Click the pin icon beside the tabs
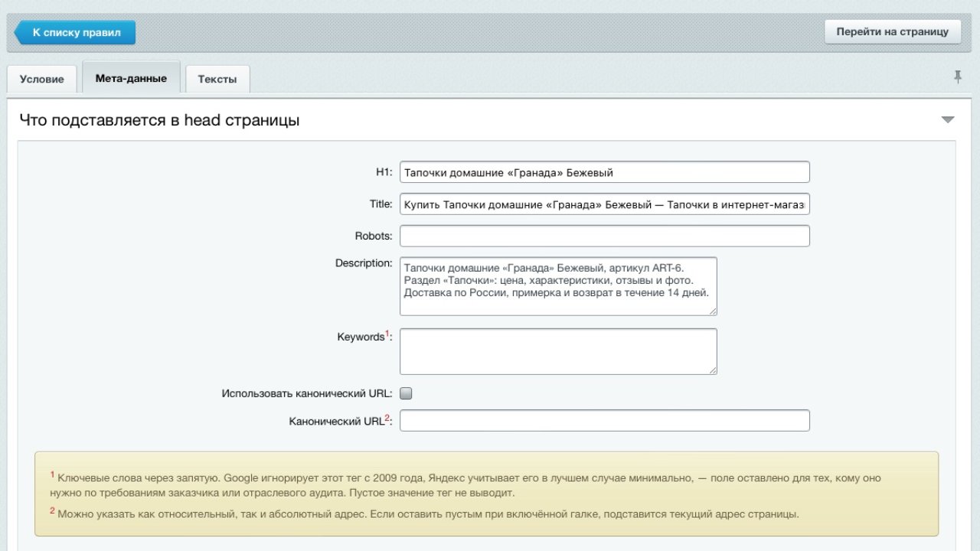This screenshot has height=551, width=980. [x=957, y=77]
